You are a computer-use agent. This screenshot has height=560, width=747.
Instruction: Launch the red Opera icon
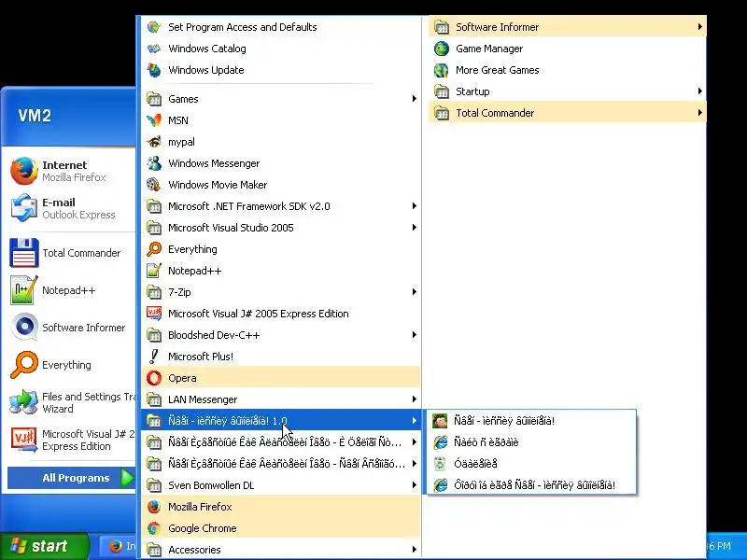coord(154,378)
